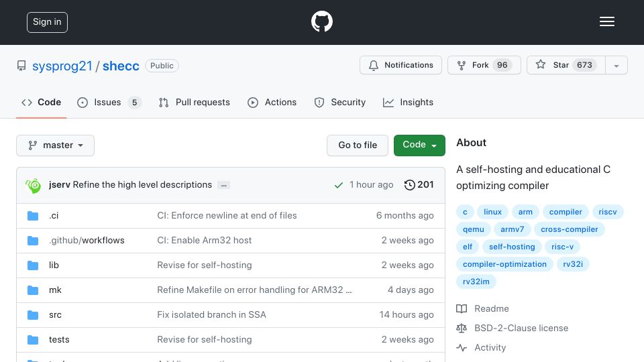This screenshot has height=362, width=644.
Task: Click the Sign in button
Action: click(x=47, y=22)
